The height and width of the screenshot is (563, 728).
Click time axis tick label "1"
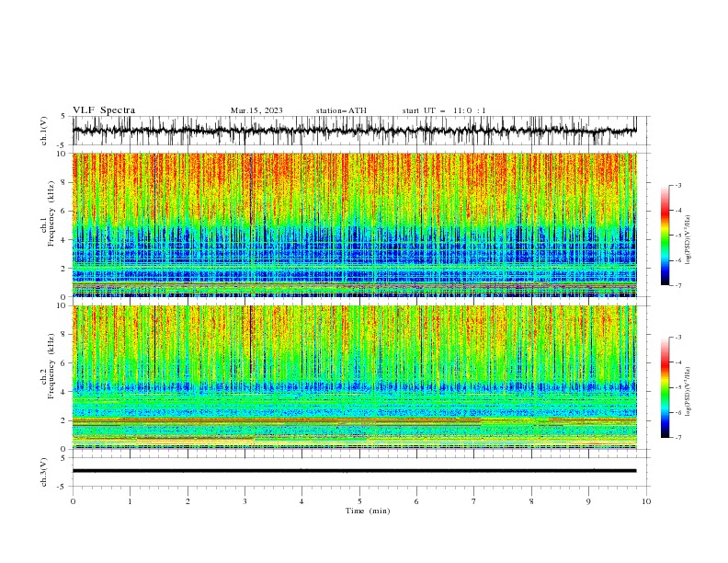[130, 501]
